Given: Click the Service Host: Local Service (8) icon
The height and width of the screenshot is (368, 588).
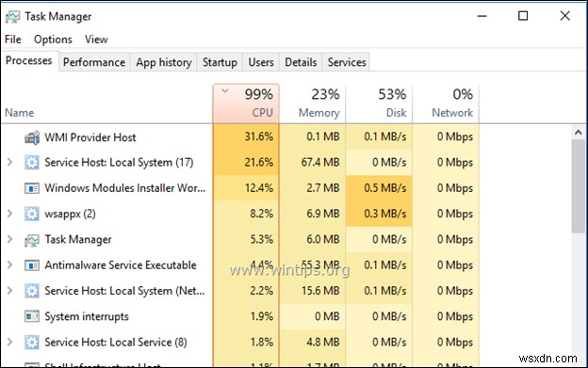Looking at the screenshot, I should coord(32,343).
